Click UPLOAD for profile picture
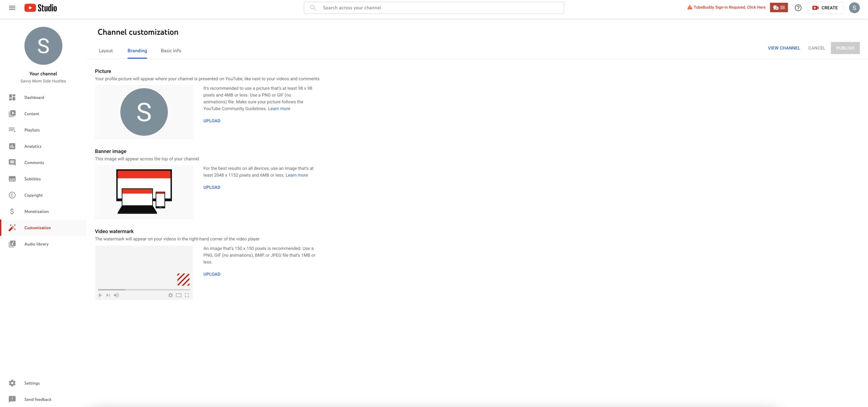Screen dimensions: 868x407 (x=212, y=121)
